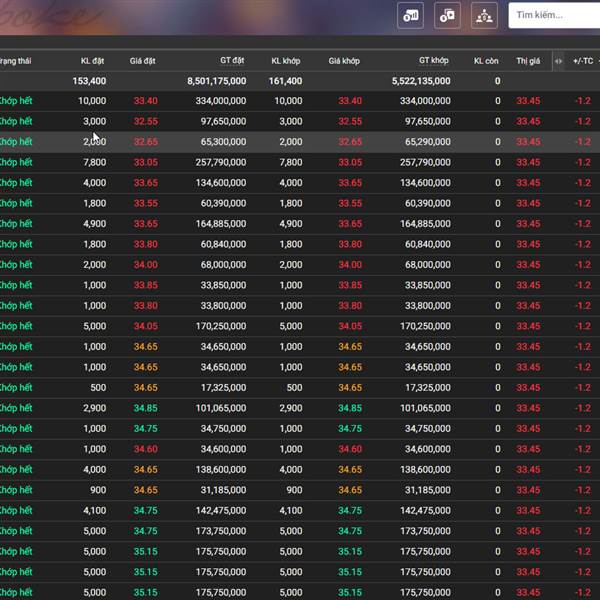The height and width of the screenshot is (600, 600).
Task: Click the GT khớp column header
Action: point(434,60)
